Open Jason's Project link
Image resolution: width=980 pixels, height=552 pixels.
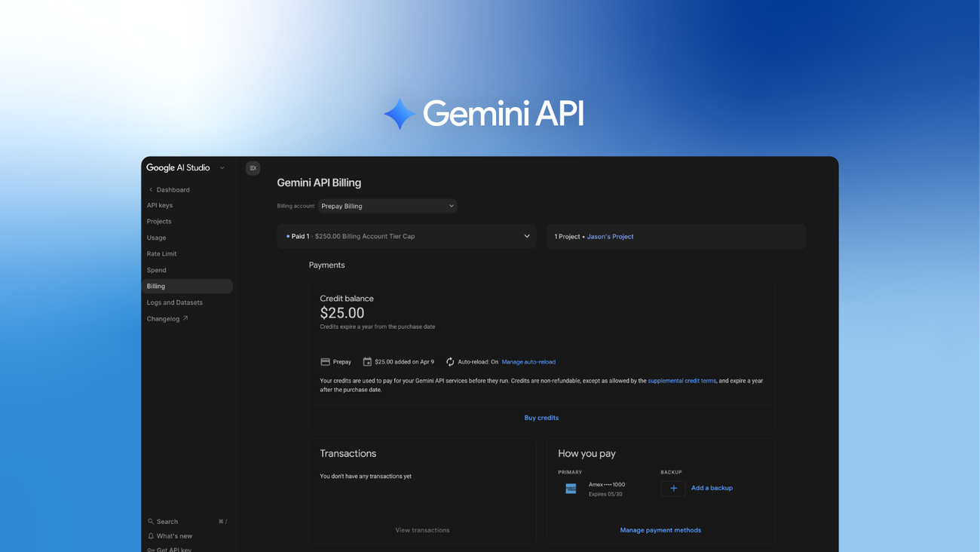[x=610, y=236]
